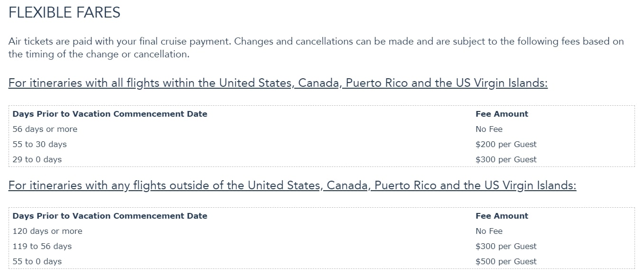Click the itineraries within United States heading
The image size is (644, 277).
coord(278,83)
